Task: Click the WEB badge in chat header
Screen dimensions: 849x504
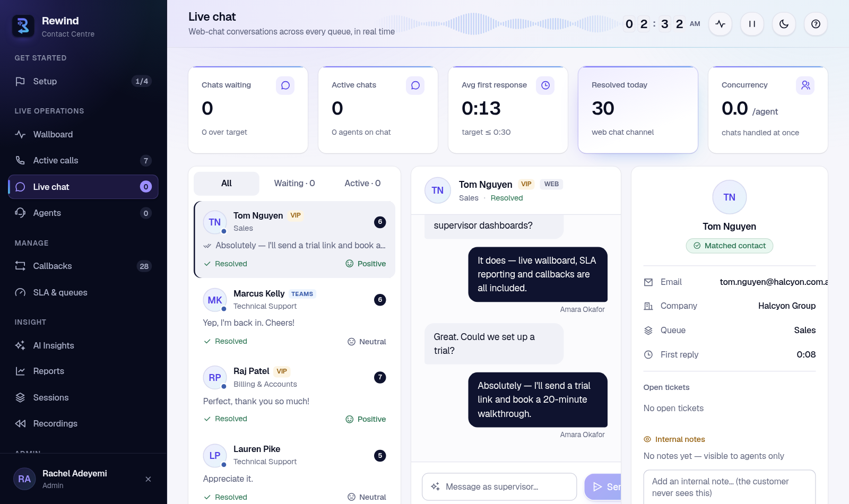Action: (x=551, y=184)
